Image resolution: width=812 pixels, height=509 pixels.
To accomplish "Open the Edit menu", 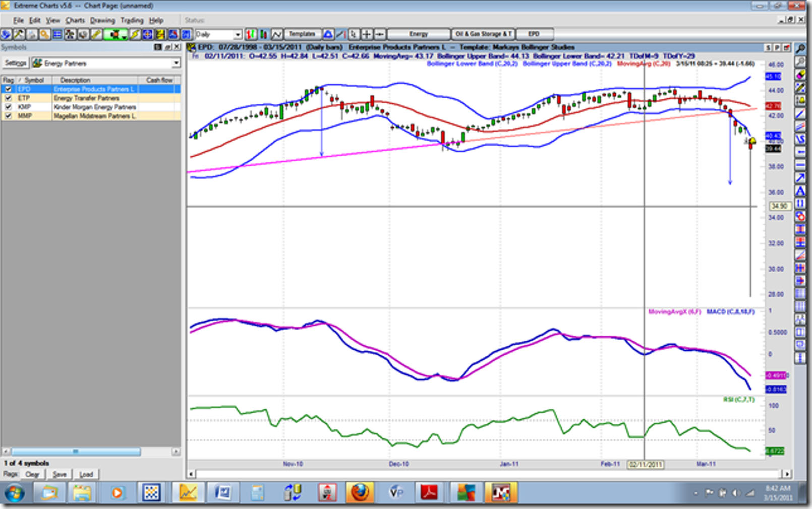I will point(35,21).
